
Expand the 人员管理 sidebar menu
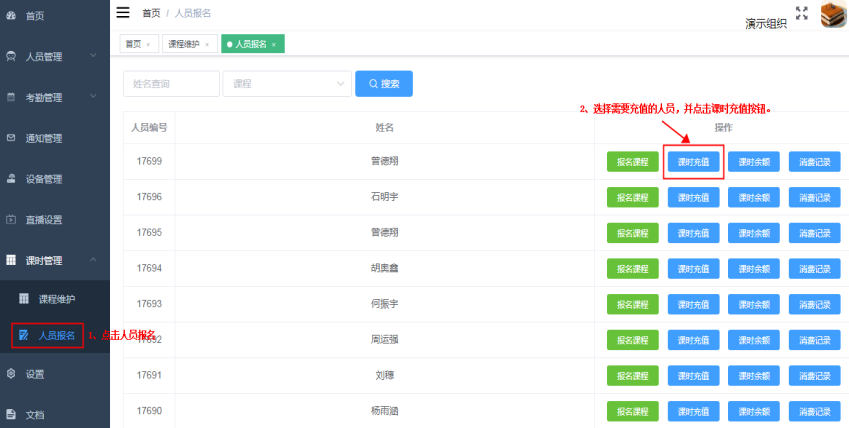[x=50, y=57]
